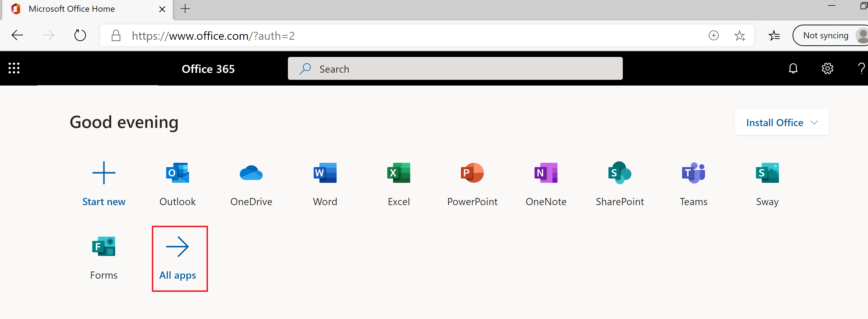Screen dimensions: 868x319
Task: Open the app launcher waffle icon
Action: 14,68
